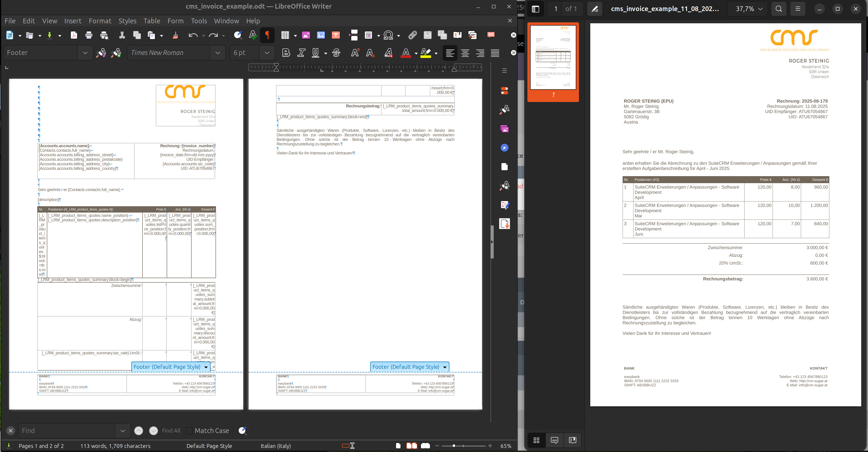Click the Insert Image toolbar icon
The width and height of the screenshot is (868, 452).
click(306, 35)
